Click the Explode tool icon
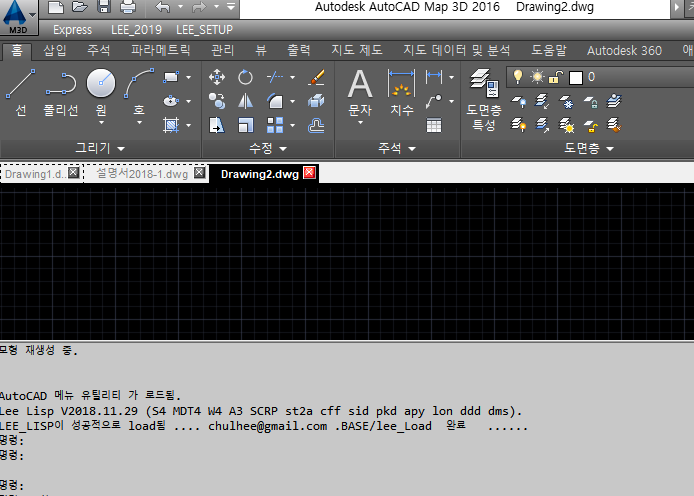 click(316, 101)
